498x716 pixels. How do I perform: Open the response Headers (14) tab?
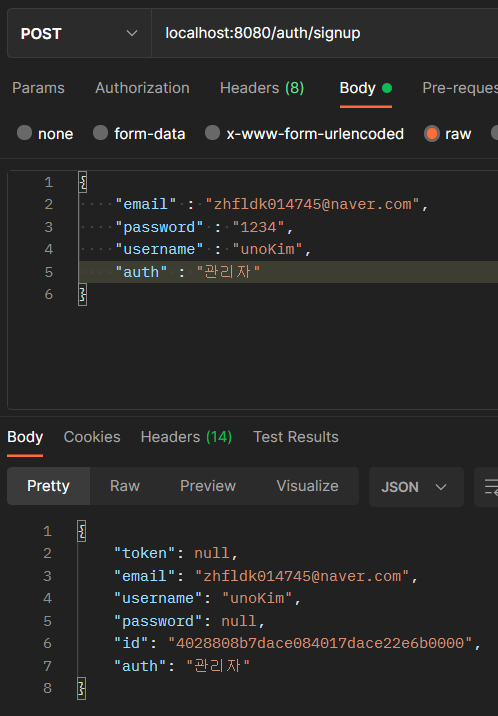point(186,437)
